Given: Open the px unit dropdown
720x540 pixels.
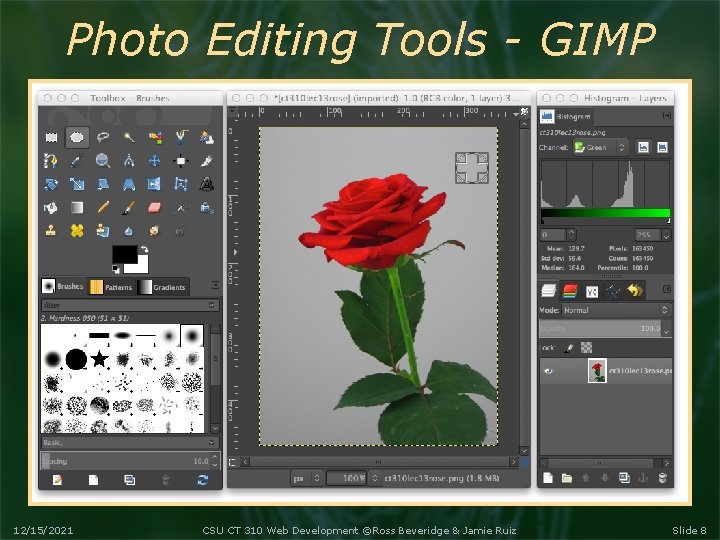Looking at the screenshot, I should tap(307, 478).
